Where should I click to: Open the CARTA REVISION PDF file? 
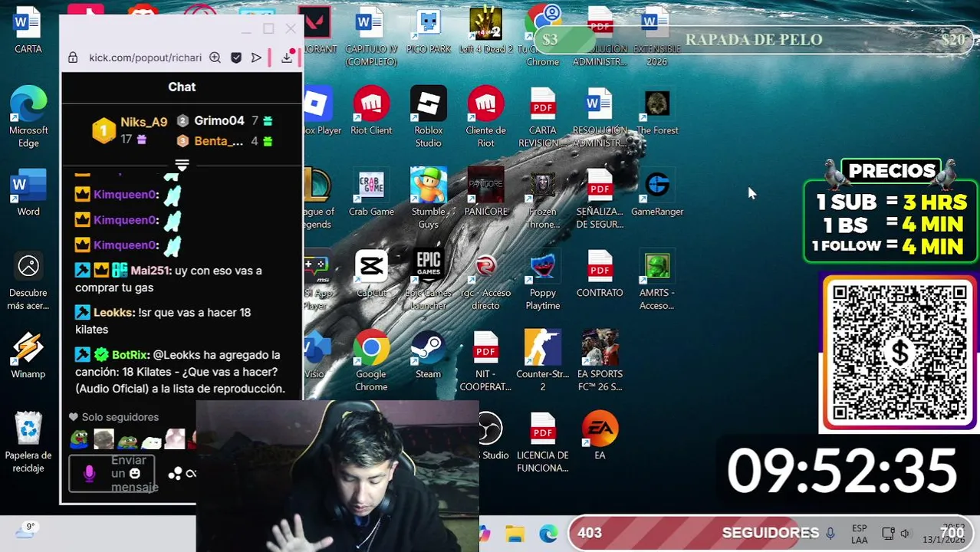click(x=542, y=117)
